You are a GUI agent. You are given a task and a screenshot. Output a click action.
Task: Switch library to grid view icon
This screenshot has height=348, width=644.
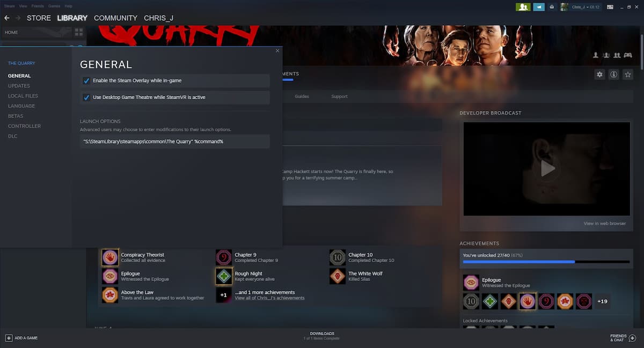[79, 32]
